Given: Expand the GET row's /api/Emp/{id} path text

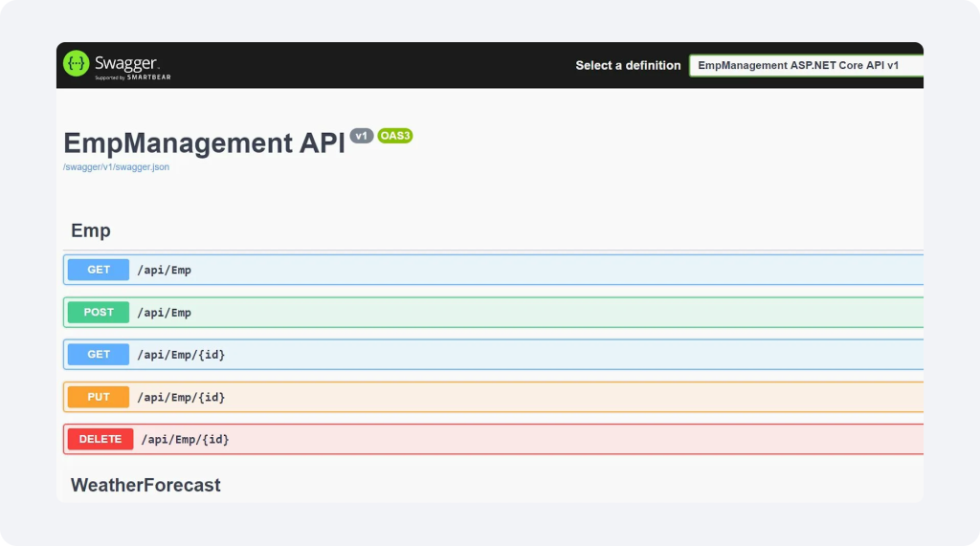Looking at the screenshot, I should pyautogui.click(x=182, y=355).
